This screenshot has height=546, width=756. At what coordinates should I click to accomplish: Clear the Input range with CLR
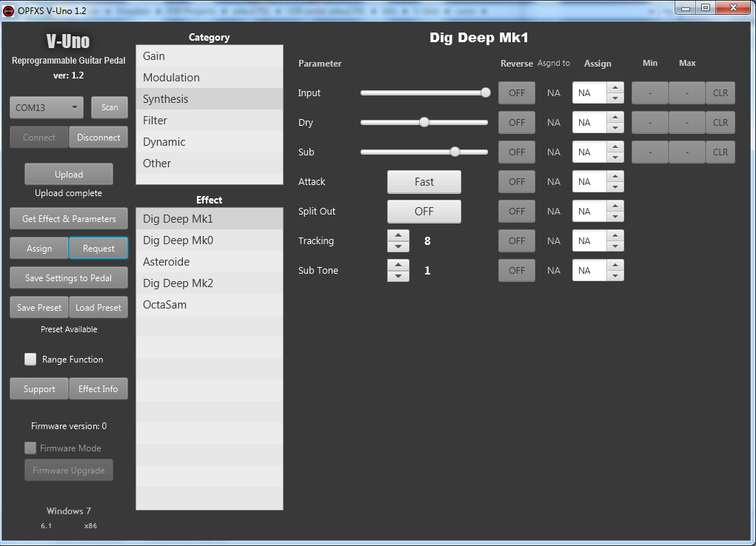coord(720,93)
